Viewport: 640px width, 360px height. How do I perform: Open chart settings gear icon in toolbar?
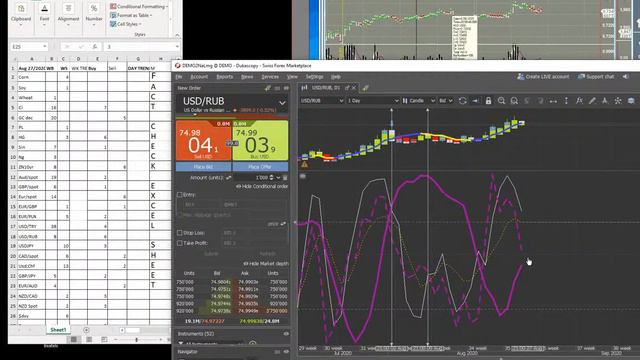tap(618, 101)
